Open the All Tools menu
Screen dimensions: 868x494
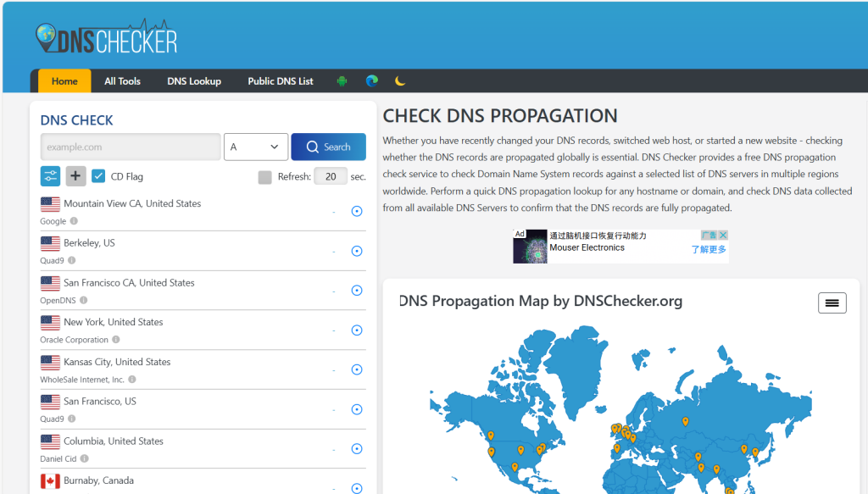pyautogui.click(x=122, y=81)
